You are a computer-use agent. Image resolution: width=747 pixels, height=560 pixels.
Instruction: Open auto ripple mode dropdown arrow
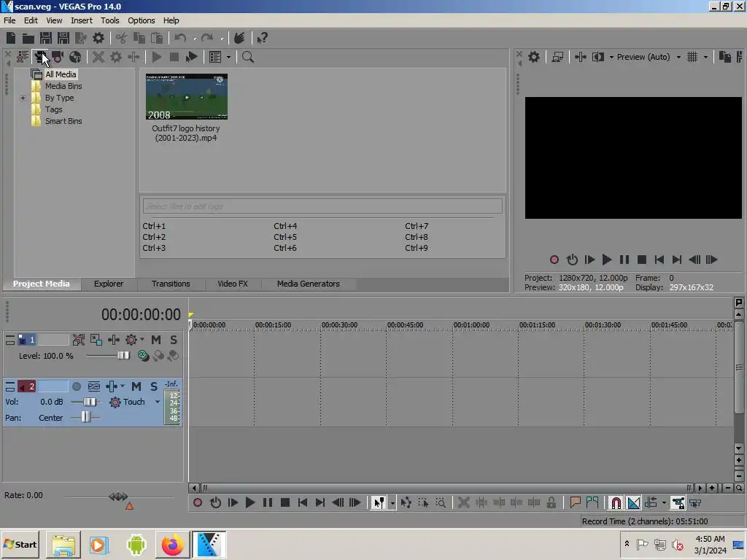point(664,502)
